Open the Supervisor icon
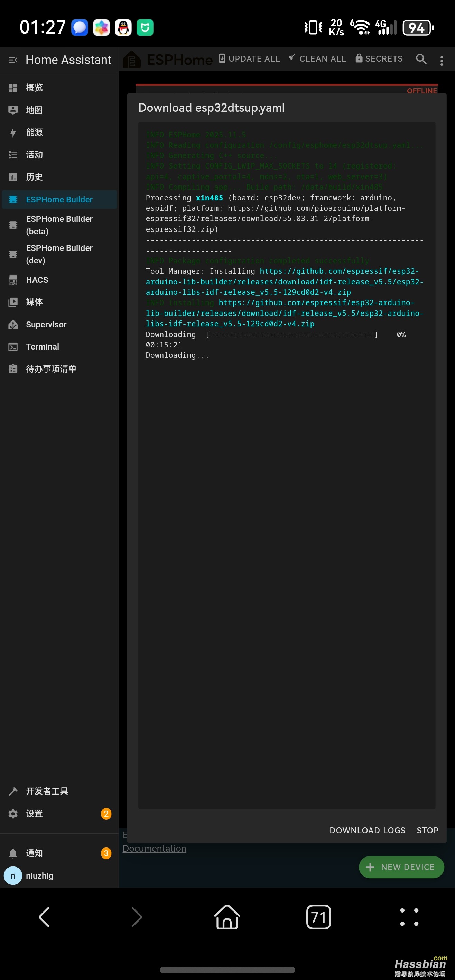The image size is (455, 980). (x=13, y=325)
